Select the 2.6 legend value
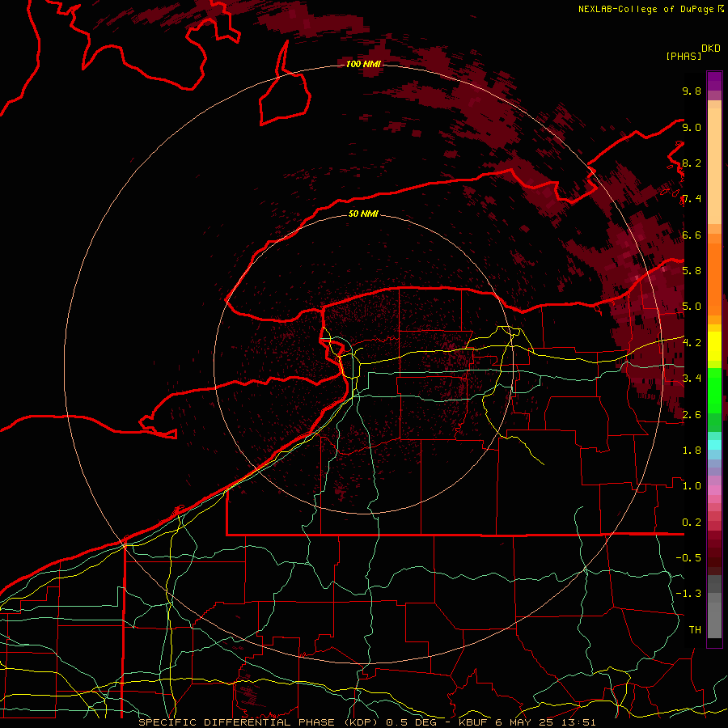Image resolution: width=728 pixels, height=728 pixels. click(x=692, y=414)
